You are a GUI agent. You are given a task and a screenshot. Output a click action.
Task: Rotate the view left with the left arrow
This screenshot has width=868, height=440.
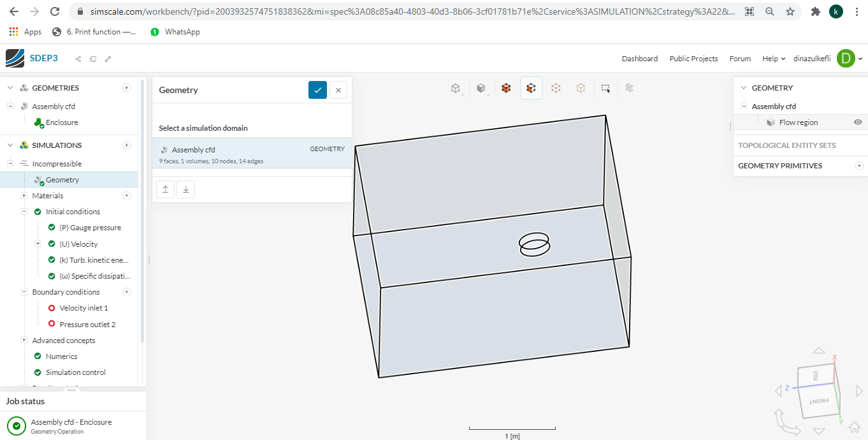778,391
